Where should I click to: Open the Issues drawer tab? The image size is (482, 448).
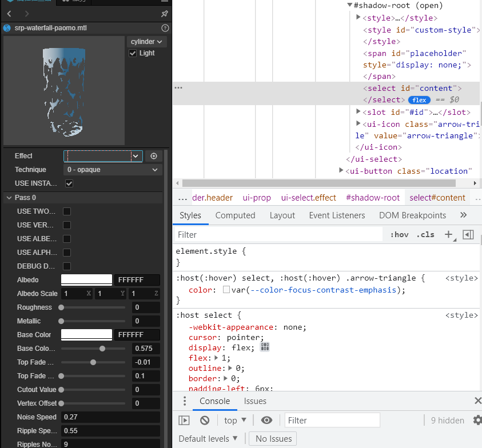[x=255, y=401]
